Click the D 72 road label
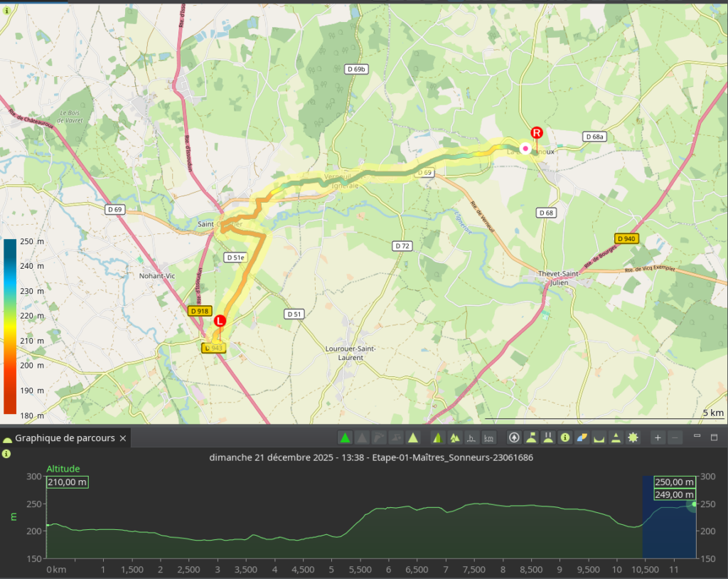The width and height of the screenshot is (728, 579). [402, 246]
